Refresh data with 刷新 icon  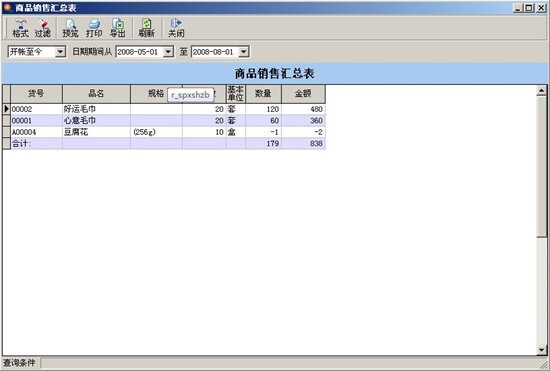pos(146,28)
